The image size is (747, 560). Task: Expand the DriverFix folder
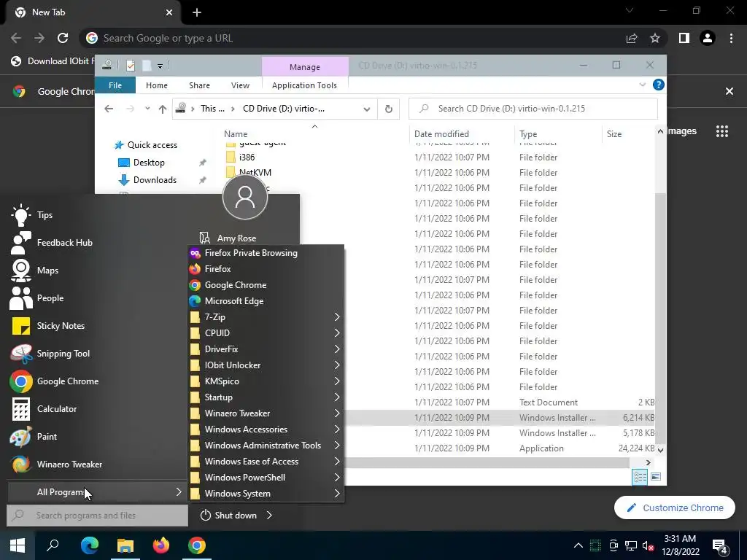[266, 349]
